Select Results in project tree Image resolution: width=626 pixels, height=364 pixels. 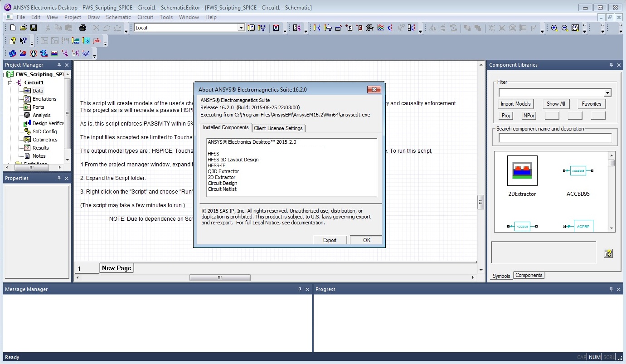click(41, 148)
